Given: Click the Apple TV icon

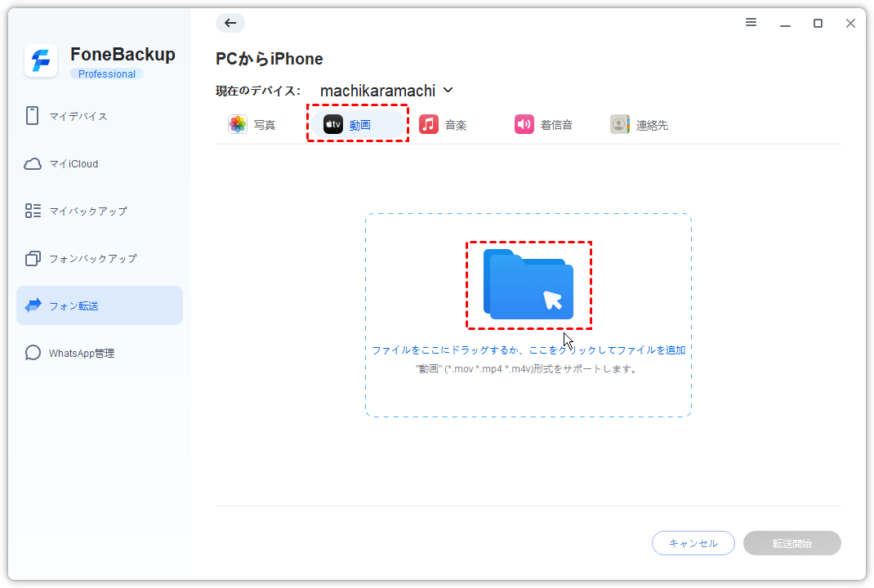Looking at the screenshot, I should coord(332,124).
